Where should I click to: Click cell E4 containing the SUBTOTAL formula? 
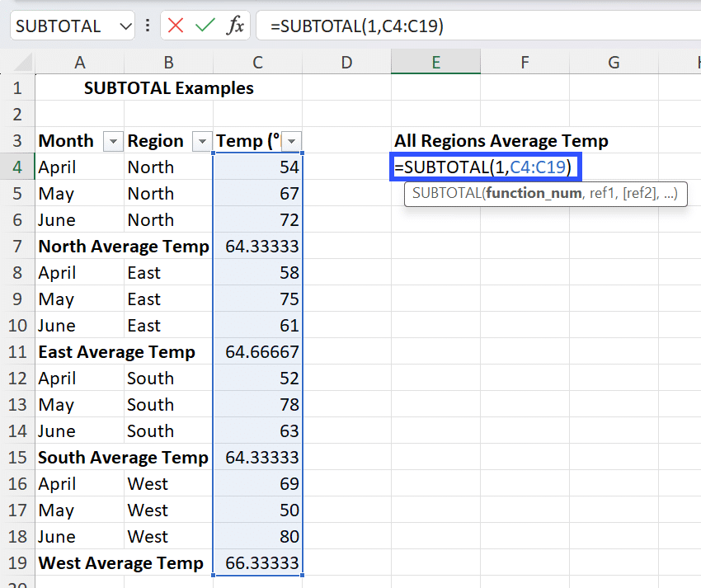pyautogui.click(x=486, y=167)
